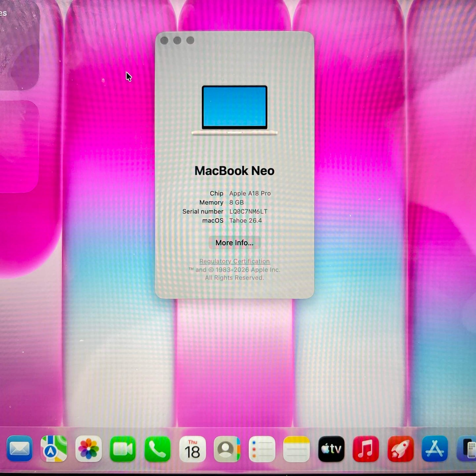Click the "macOS" label
The image size is (476, 476).
[x=213, y=220]
